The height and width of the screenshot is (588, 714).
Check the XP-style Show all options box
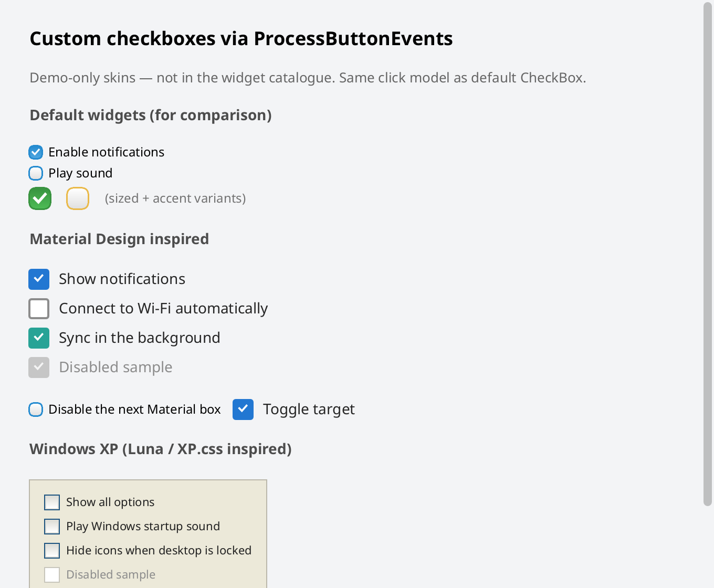(x=52, y=502)
